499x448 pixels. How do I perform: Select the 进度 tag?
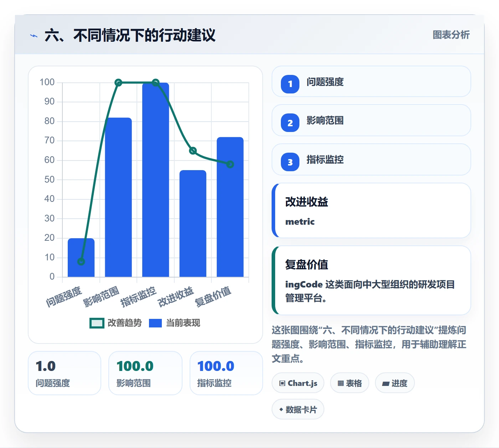tap(395, 383)
